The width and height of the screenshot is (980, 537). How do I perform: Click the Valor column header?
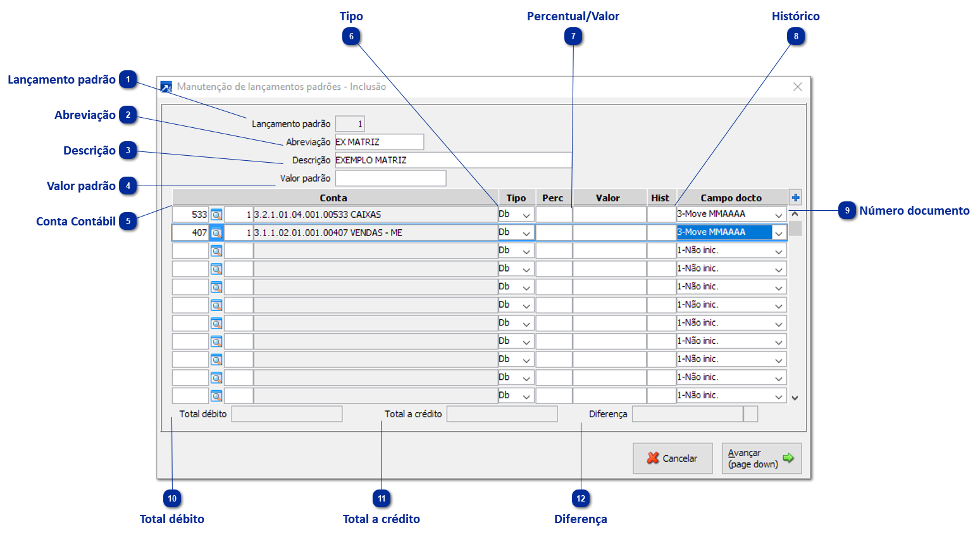coord(609,198)
